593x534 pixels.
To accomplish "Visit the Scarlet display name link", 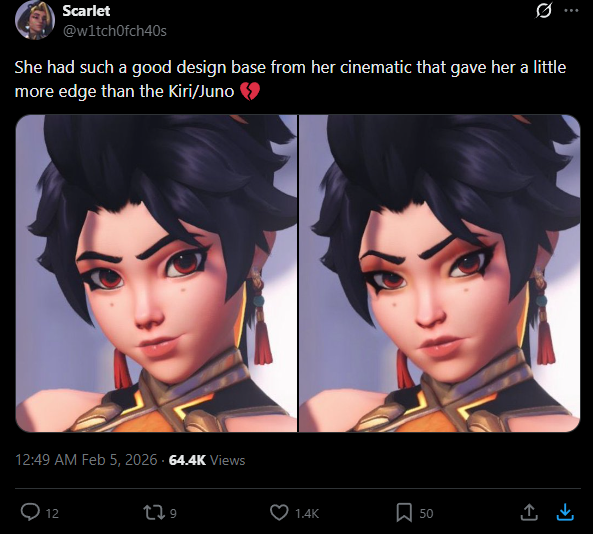I will [86, 11].
